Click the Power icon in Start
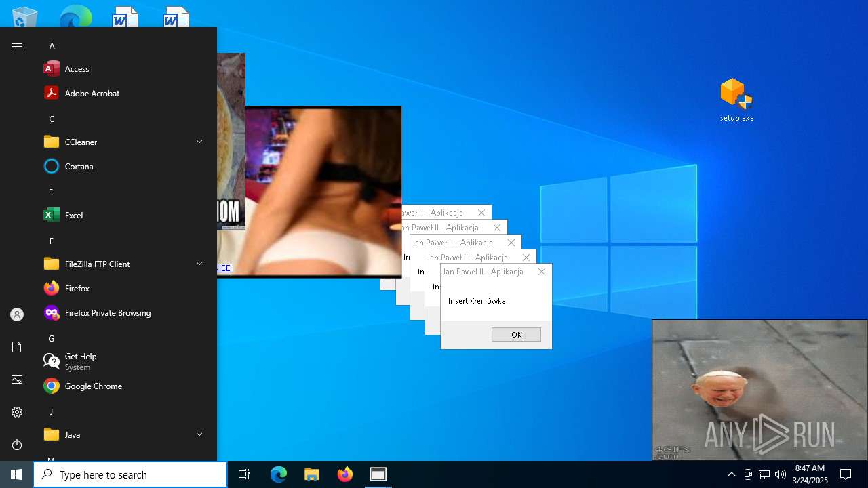 pyautogui.click(x=17, y=445)
